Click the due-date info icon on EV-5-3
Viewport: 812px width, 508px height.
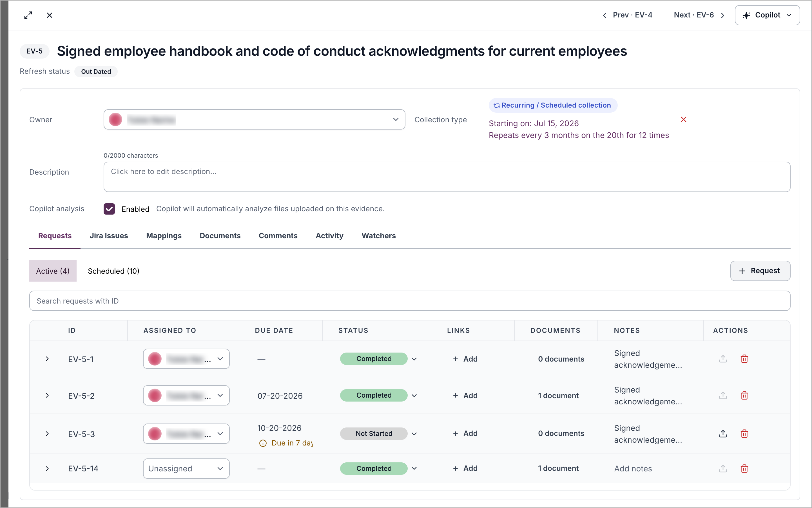[263, 443]
